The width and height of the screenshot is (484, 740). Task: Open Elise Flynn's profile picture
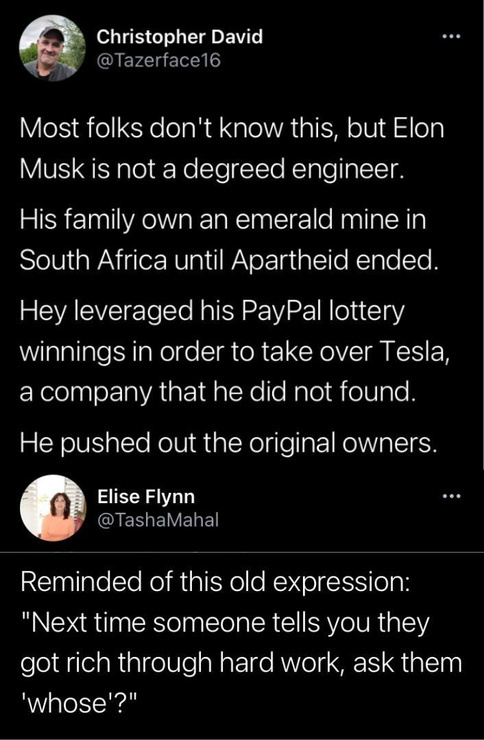tap(53, 508)
